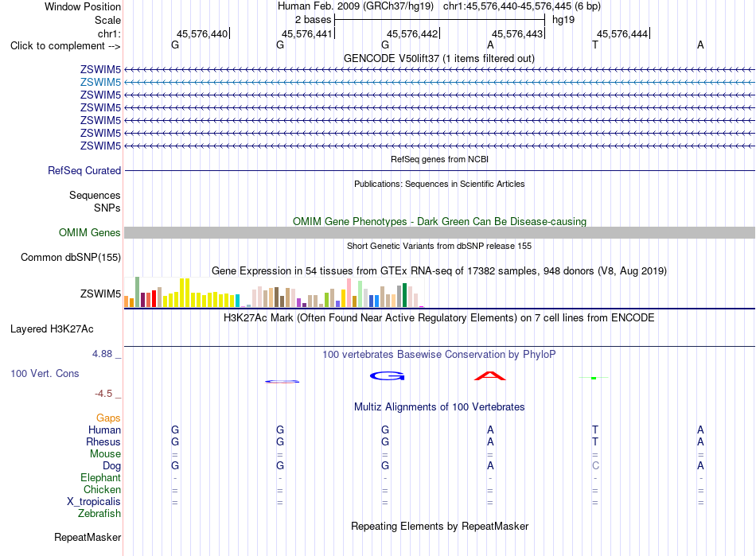756x556 pixels.
Task: Click the "Short Genetic Variants from dbSNP release 155" title
Action: (x=439, y=246)
